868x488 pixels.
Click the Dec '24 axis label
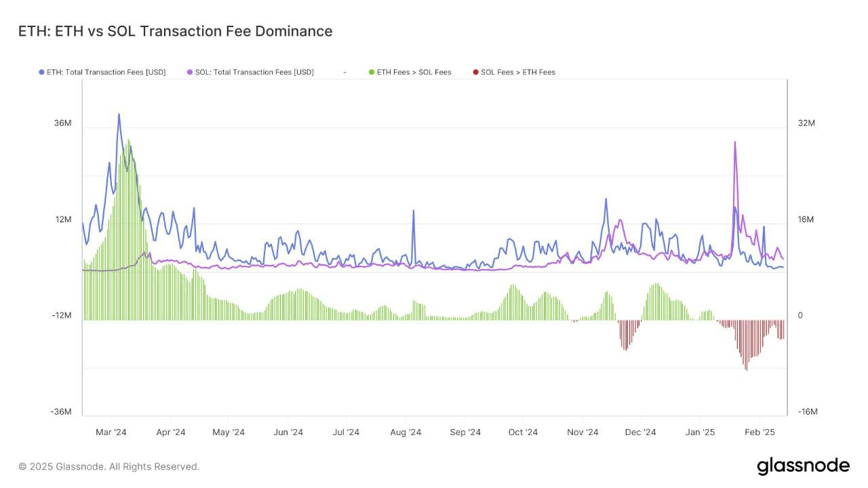tap(640, 432)
